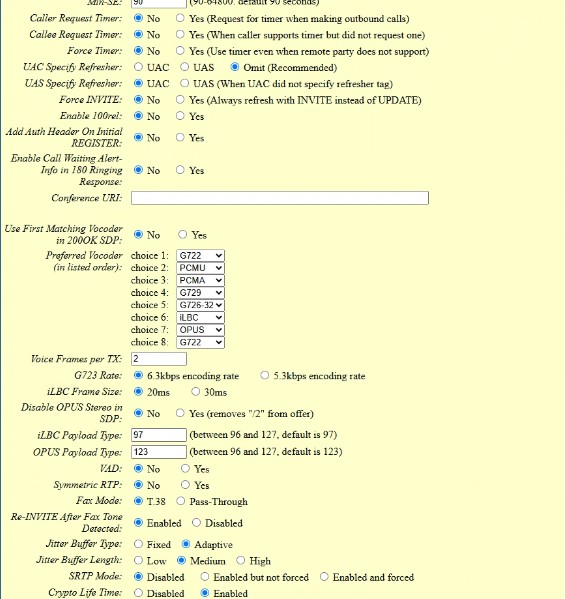Open the vocoder choice 1 dropdown
This screenshot has width=566, height=599.
[x=201, y=255]
